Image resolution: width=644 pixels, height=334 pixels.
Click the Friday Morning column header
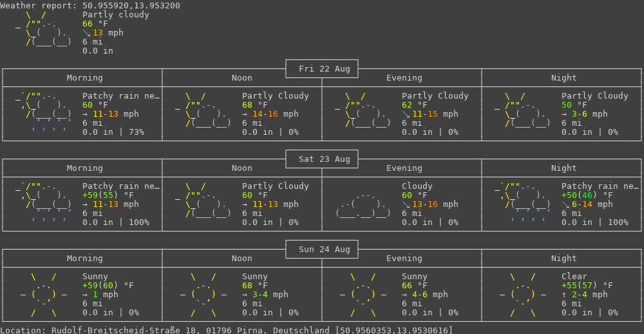coord(84,78)
